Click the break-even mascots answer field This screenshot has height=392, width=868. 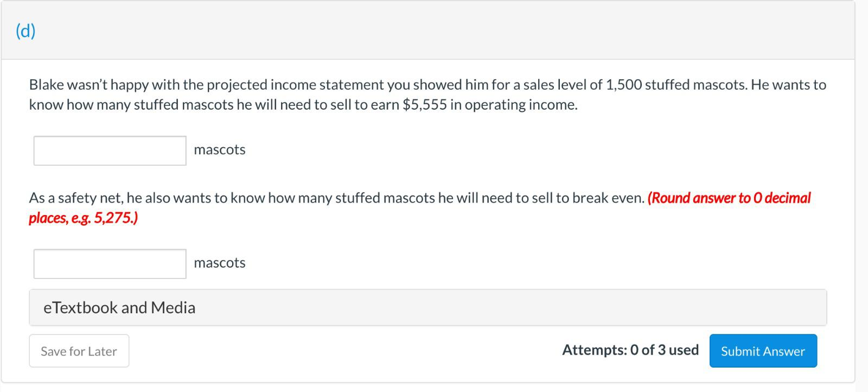109,263
